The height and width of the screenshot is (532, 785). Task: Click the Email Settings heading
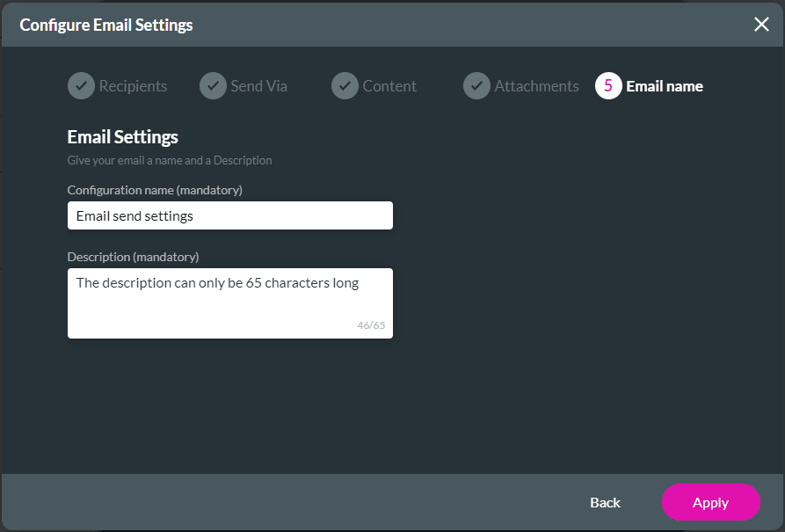click(x=123, y=137)
